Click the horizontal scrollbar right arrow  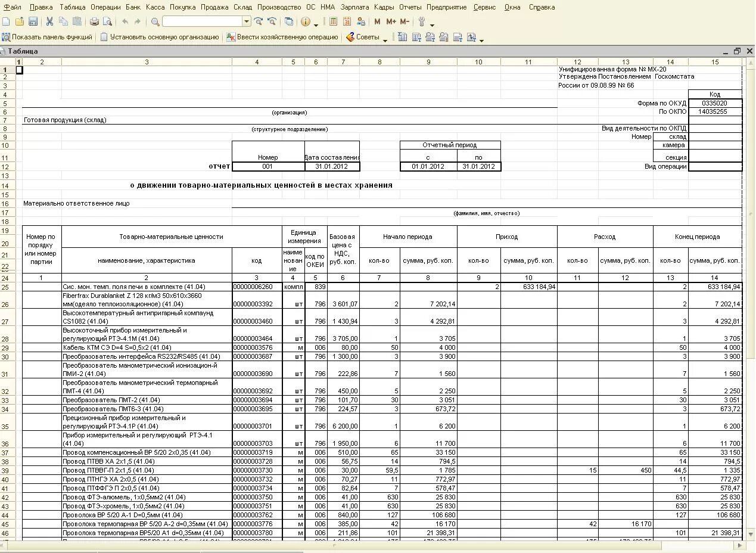(739, 545)
